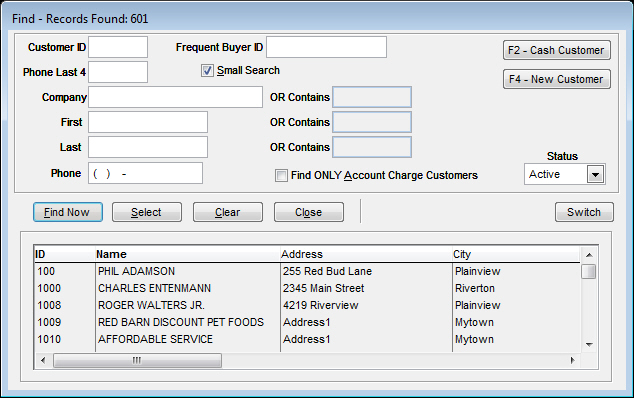Click Active in the Status combo box
634x398 pixels.
click(545, 174)
